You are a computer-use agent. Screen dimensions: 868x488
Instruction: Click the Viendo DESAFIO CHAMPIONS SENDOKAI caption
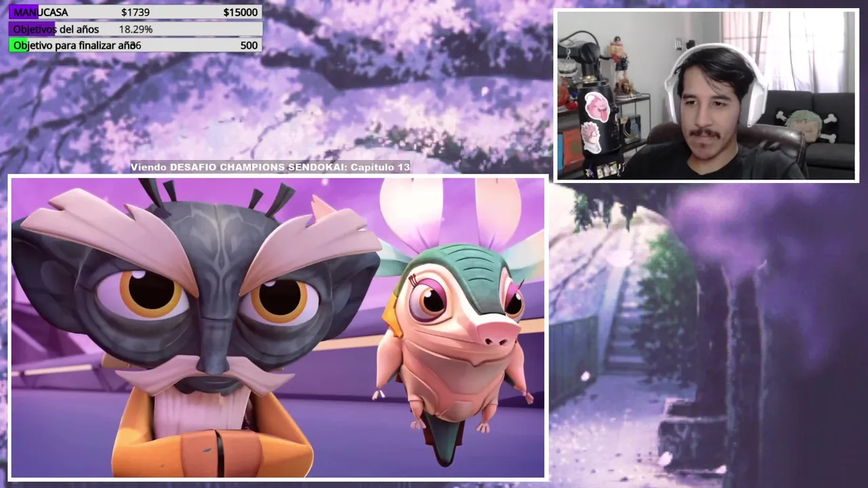(270, 167)
